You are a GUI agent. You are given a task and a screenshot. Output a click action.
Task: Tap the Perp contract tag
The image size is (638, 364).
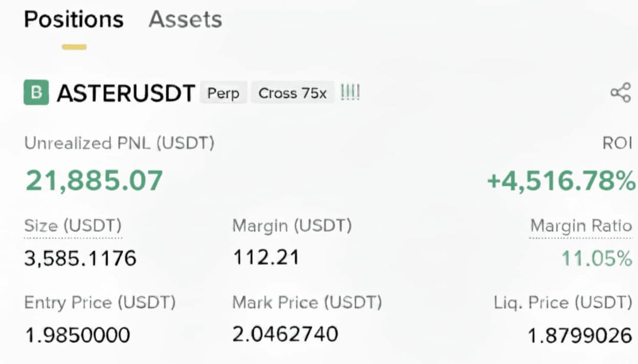223,93
